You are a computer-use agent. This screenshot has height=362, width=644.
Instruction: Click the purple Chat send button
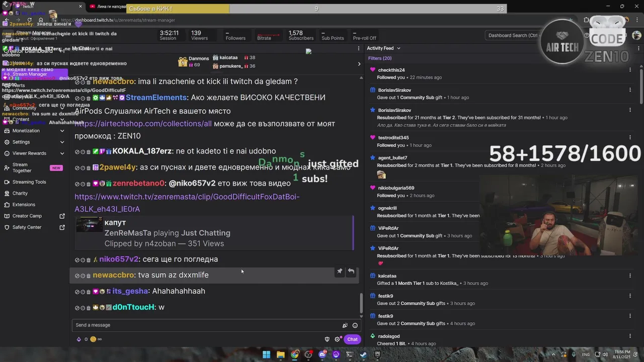click(x=352, y=339)
